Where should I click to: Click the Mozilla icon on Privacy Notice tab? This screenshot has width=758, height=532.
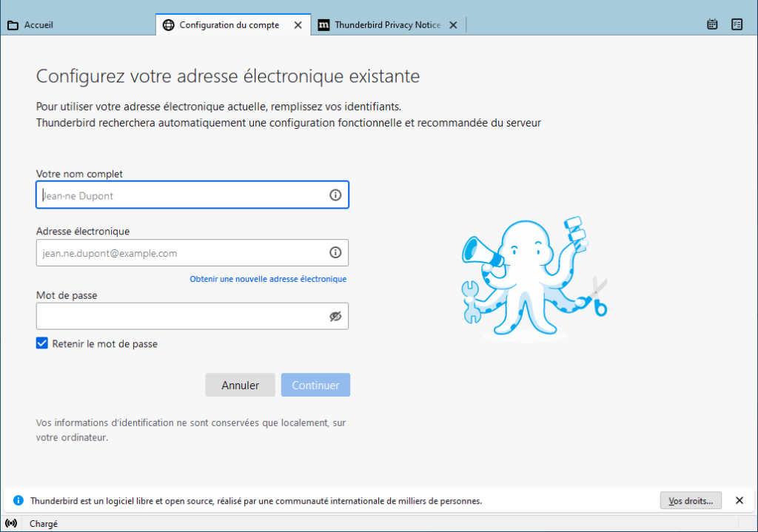pos(323,25)
